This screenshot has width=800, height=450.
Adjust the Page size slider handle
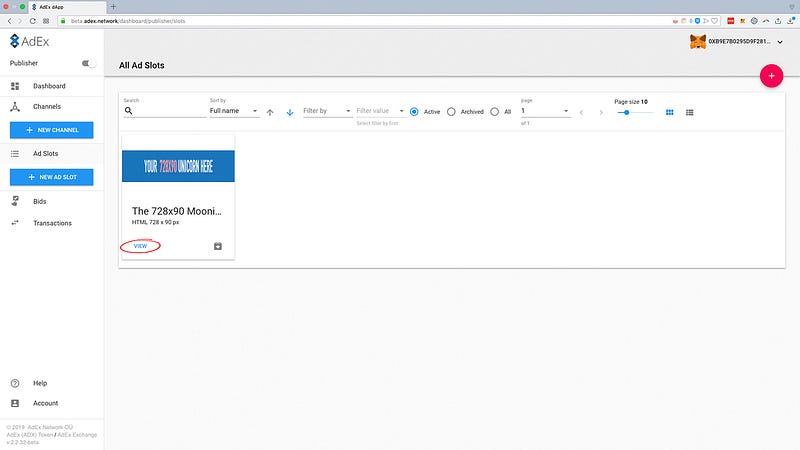point(627,112)
